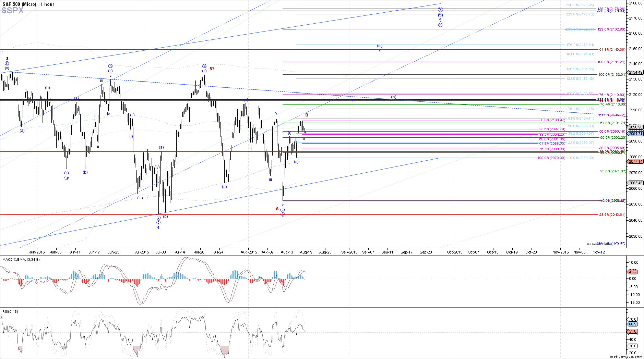The height and width of the screenshot is (359, 644).
Task: Click the MACD(C,EMA,13,34,8) indicator label
Action: [21, 259]
